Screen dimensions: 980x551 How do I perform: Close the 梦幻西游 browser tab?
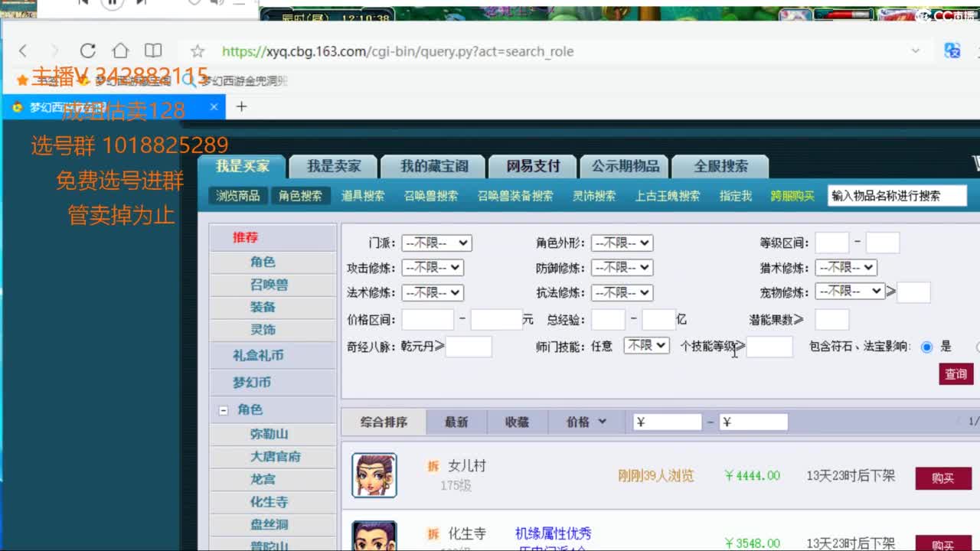pyautogui.click(x=214, y=107)
